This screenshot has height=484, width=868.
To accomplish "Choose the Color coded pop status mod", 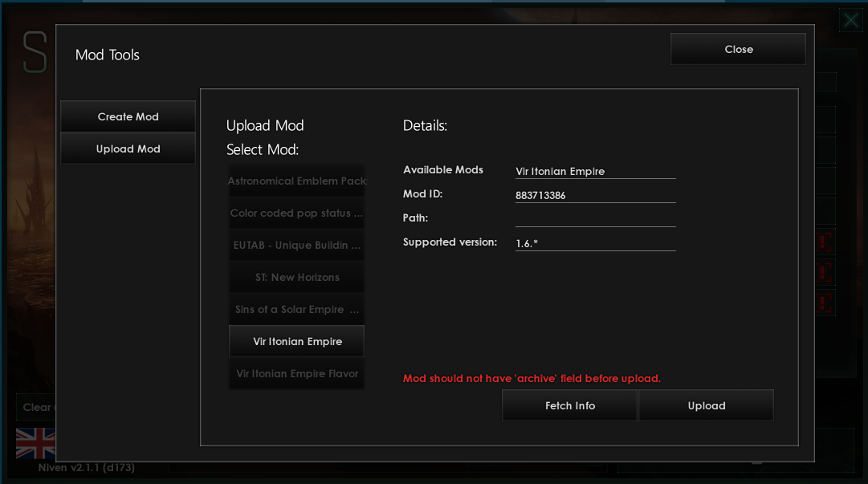I will 296,214.
